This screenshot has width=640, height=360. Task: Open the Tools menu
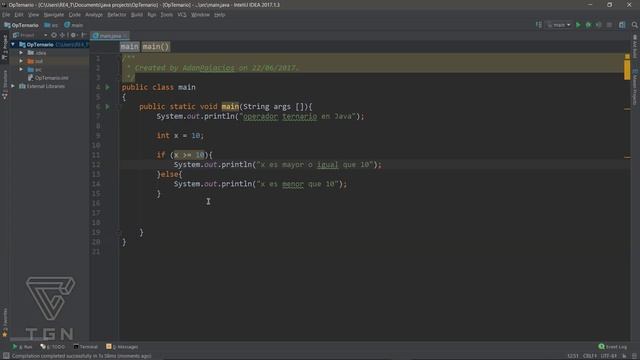point(167,15)
